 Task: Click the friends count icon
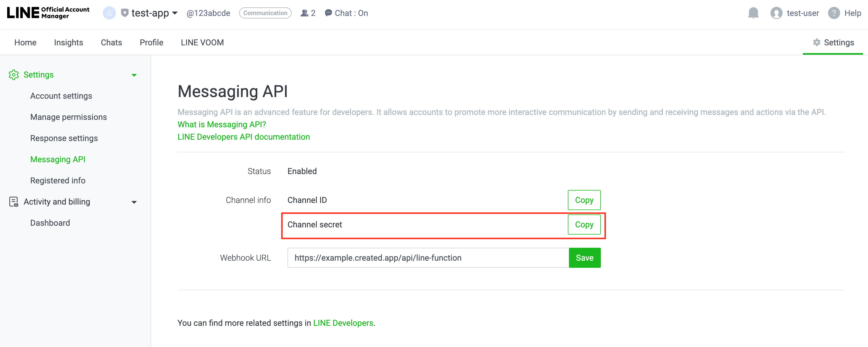click(x=304, y=13)
